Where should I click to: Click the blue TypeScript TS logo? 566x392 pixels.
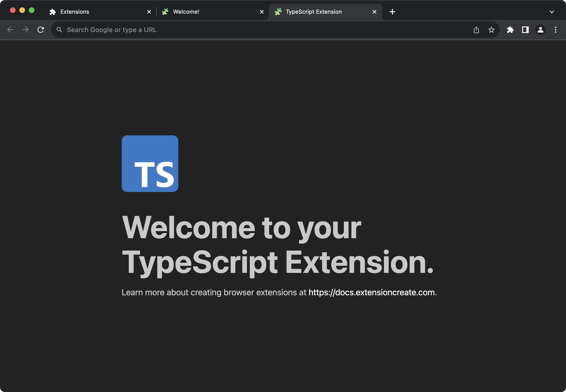pyautogui.click(x=150, y=164)
